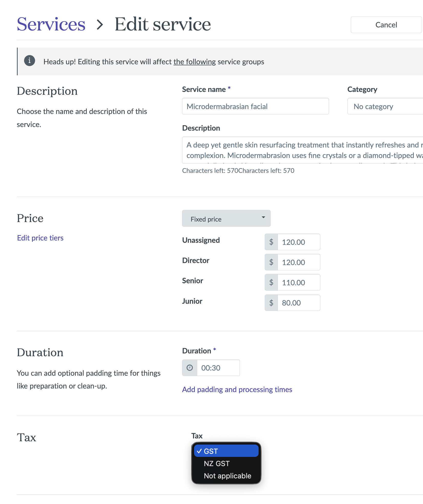Viewport: 423px width, 504px height.
Task: Focus the Description text area
Action: click(302, 150)
